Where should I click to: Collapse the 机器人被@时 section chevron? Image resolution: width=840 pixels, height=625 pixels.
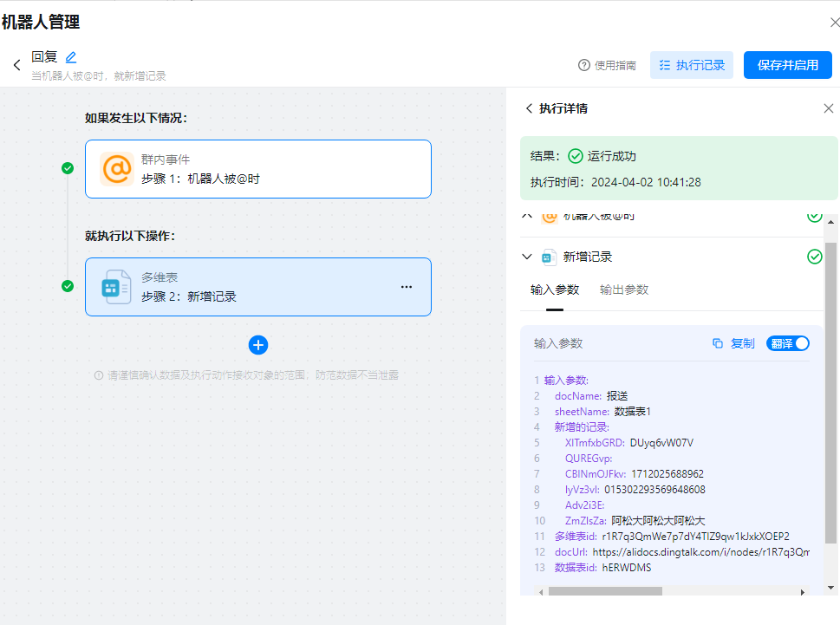(x=527, y=216)
